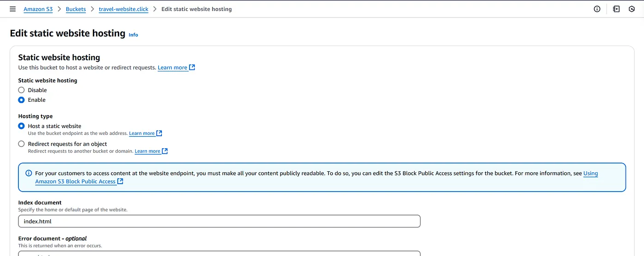This screenshot has width=644, height=256.
Task: Go to Amazon S3 breadcrumb
Action: [x=38, y=9]
